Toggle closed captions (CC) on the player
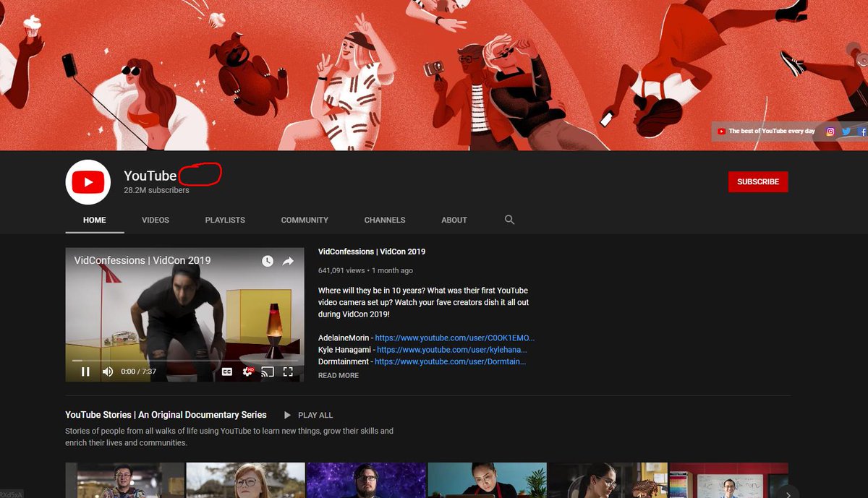 point(227,372)
